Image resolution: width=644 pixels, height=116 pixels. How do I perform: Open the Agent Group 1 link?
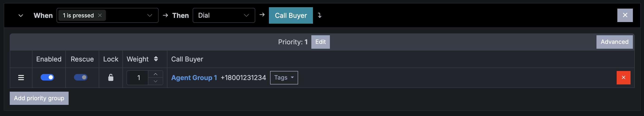[194, 78]
